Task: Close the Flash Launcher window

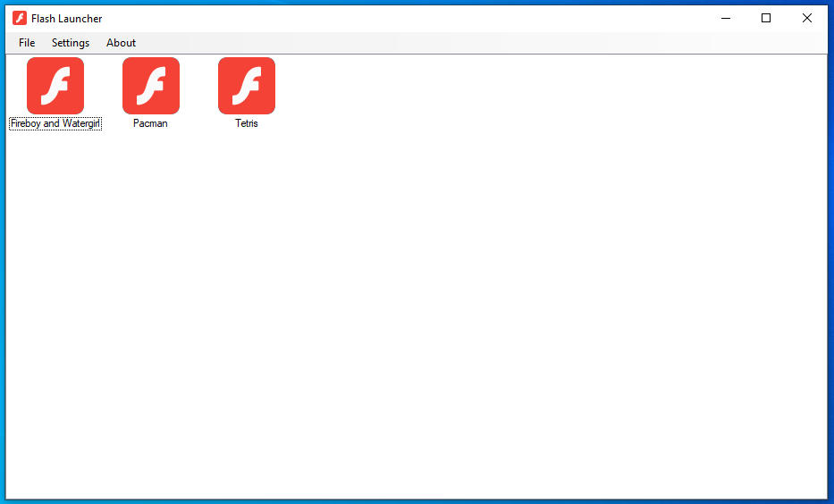Action: pyautogui.click(x=807, y=18)
